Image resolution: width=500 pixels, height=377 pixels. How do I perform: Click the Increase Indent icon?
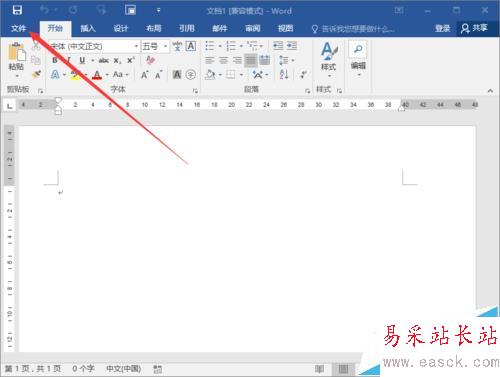[x=292, y=46]
